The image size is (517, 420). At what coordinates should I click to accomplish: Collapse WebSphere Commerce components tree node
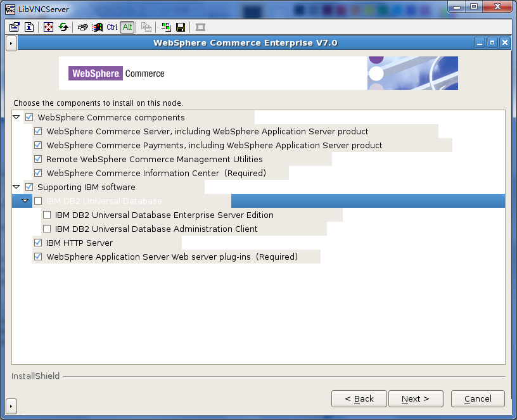[16, 117]
